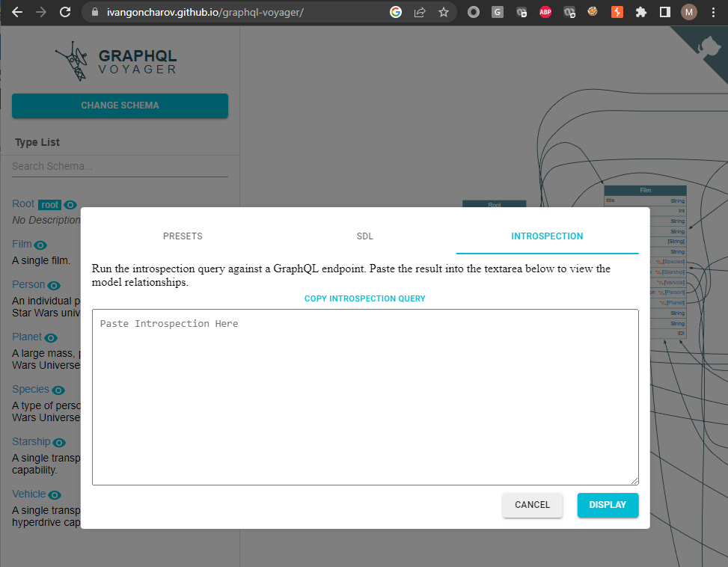
Task: Click the browser back arrow icon
Action: 16,12
